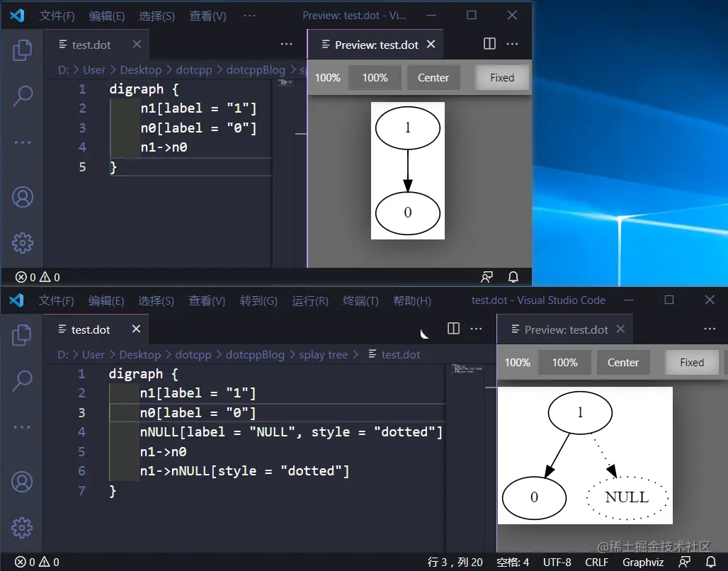Screen dimensions: 728x571
Task: Open Search icon in top VS Code window
Action: (x=22, y=96)
